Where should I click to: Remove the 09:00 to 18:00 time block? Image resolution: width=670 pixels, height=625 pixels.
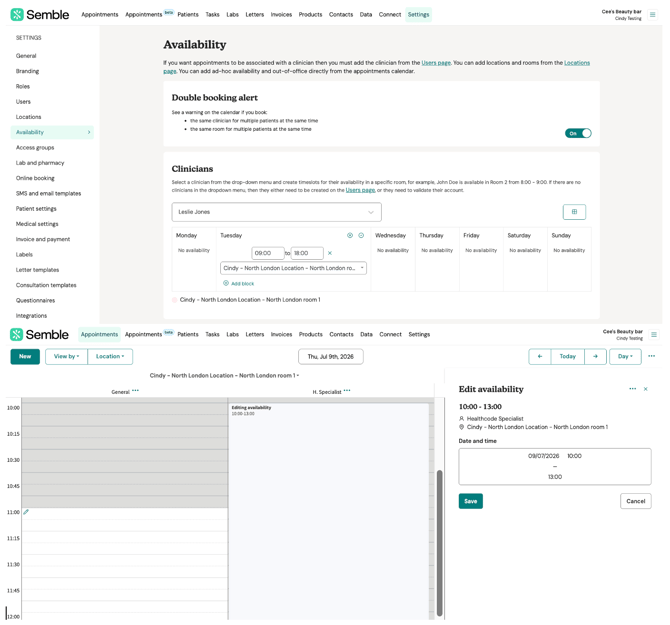329,253
